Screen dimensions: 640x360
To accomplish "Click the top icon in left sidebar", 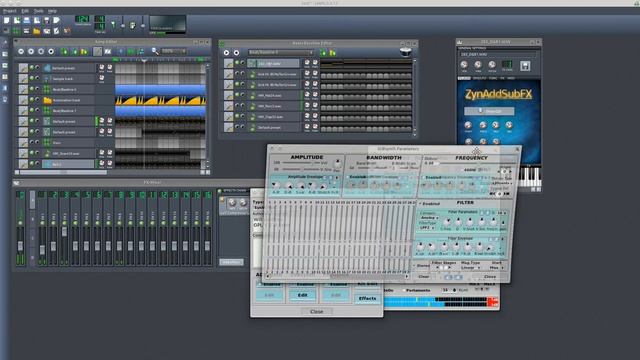I will point(5,42).
